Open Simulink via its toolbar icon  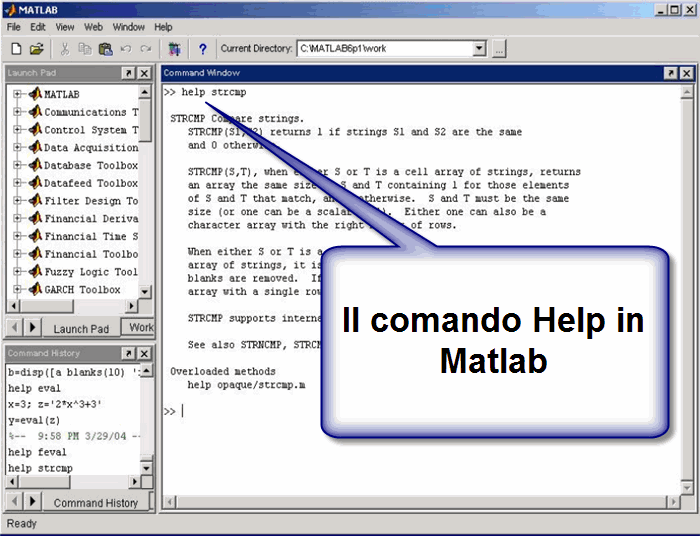(174, 49)
